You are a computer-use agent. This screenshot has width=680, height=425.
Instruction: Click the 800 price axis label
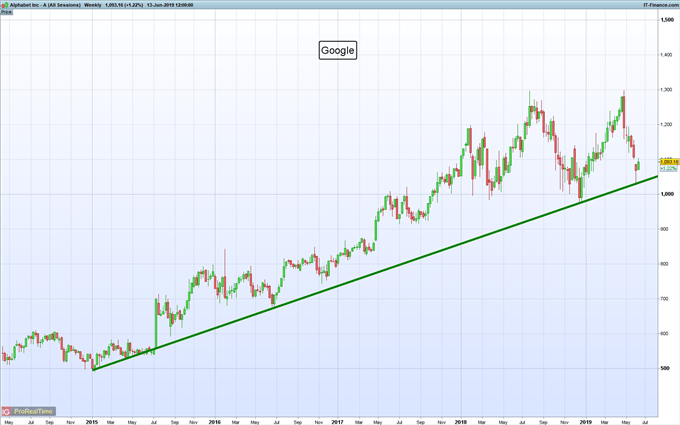[x=664, y=264]
